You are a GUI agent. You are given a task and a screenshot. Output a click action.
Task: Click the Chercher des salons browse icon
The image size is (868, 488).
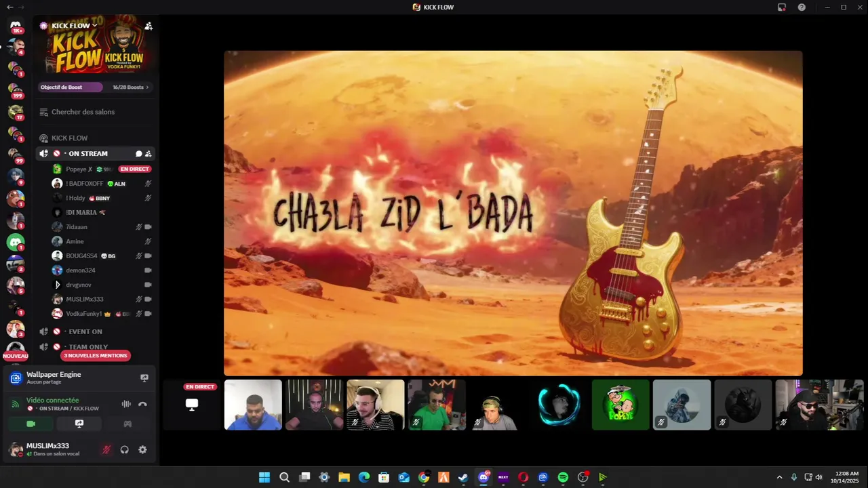coord(43,112)
